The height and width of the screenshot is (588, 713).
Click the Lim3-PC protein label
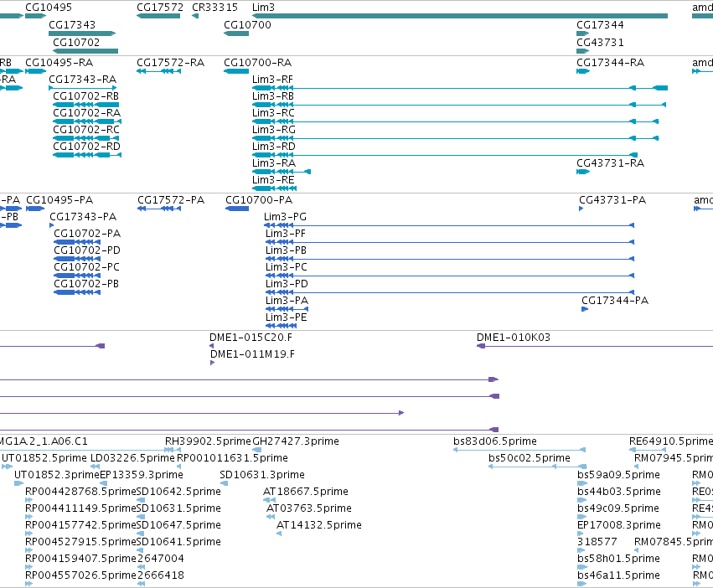click(287, 267)
